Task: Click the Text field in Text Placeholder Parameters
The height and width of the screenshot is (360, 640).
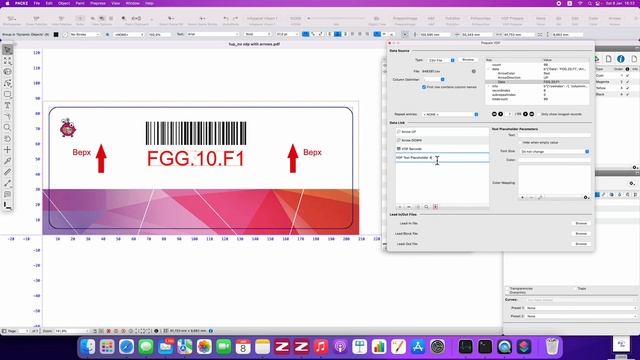Action: coord(554,135)
